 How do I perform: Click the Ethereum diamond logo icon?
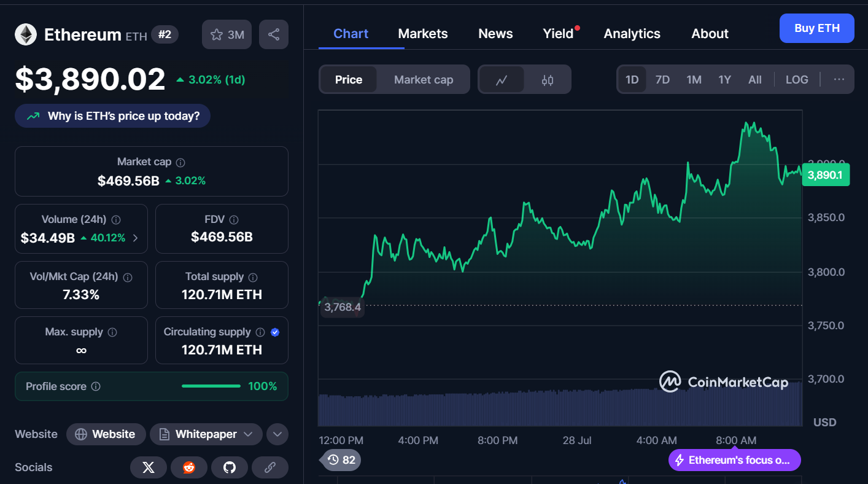pos(26,34)
